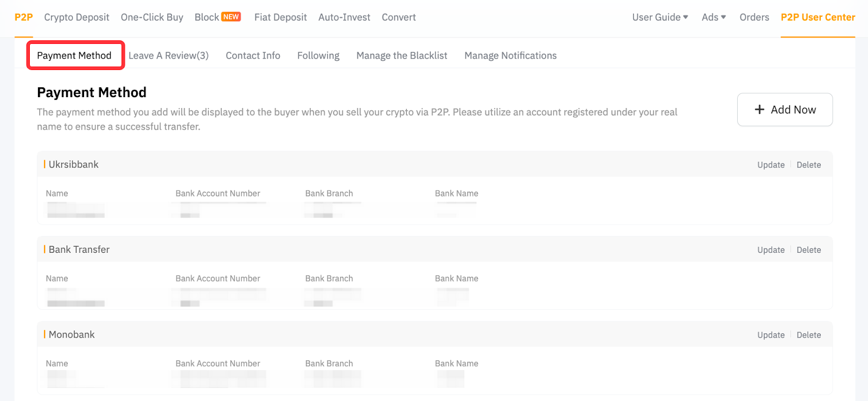Image resolution: width=868 pixels, height=401 pixels.
Task: Switch to the Payment Method tab
Action: (x=74, y=55)
